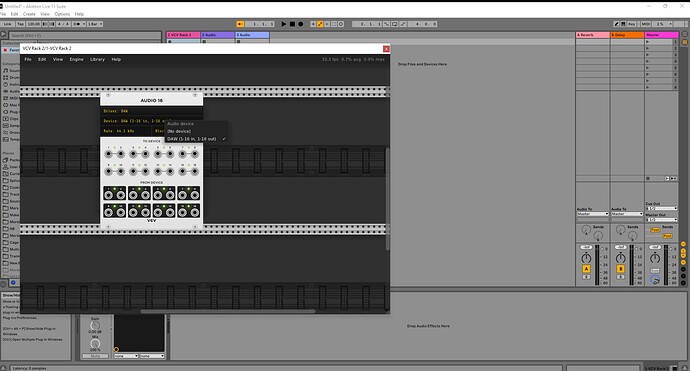Open the Master Out channel dropdown
Viewport: 690px width, 371px height.
click(x=661, y=219)
